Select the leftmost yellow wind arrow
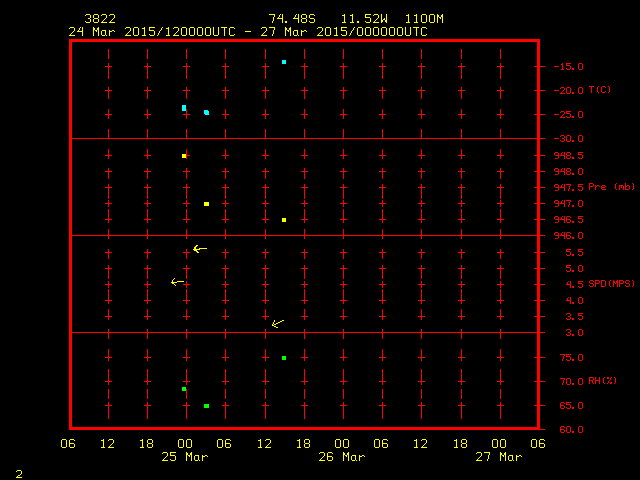The image size is (640, 480). click(177, 282)
